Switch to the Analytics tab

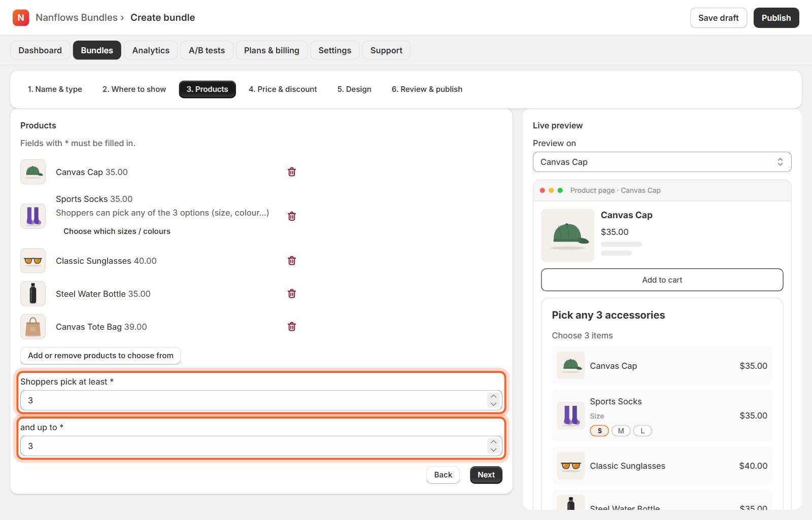151,50
